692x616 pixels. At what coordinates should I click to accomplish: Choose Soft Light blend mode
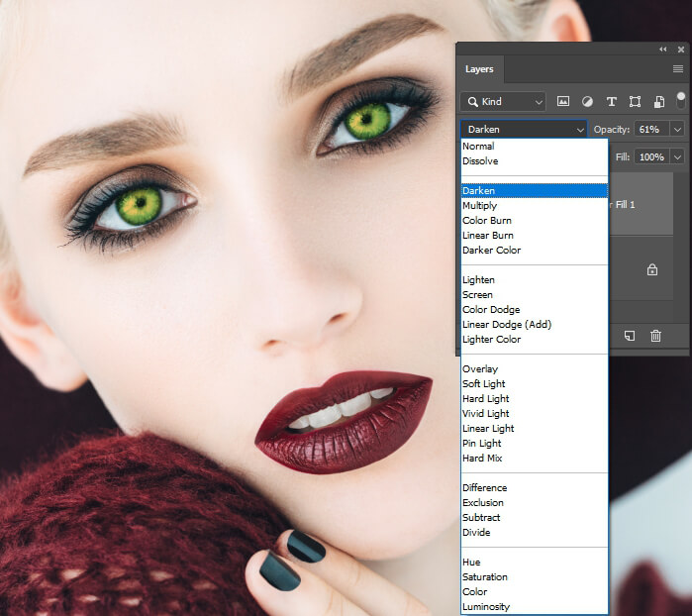[x=535, y=383]
